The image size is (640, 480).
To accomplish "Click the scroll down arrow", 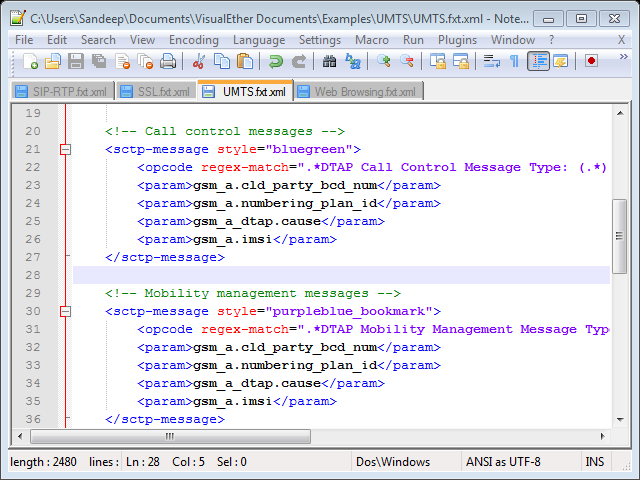I will (x=620, y=420).
